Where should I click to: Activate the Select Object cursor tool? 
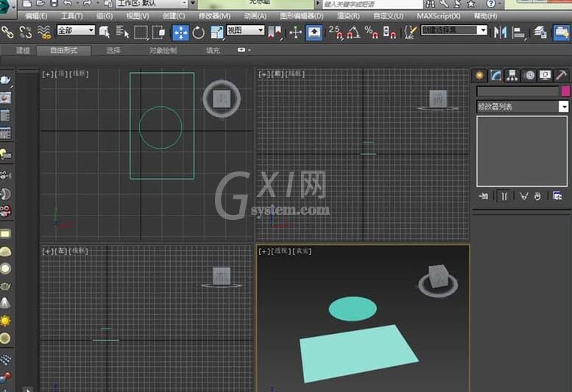105,32
